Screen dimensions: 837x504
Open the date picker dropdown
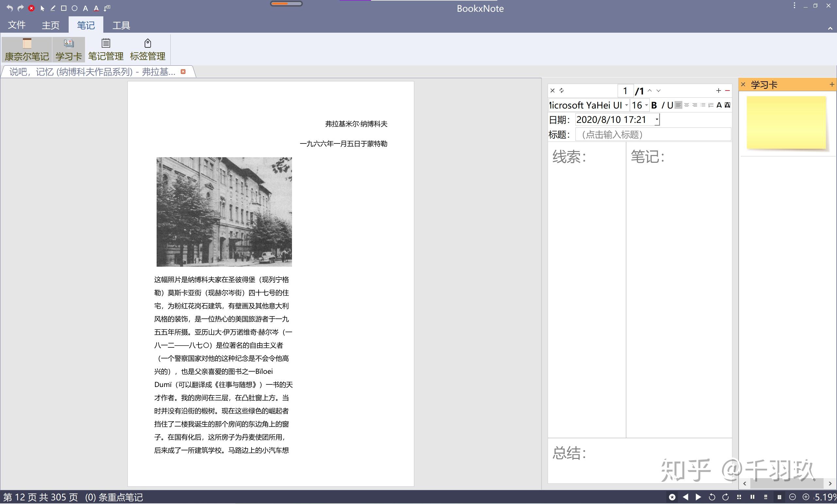[656, 120]
